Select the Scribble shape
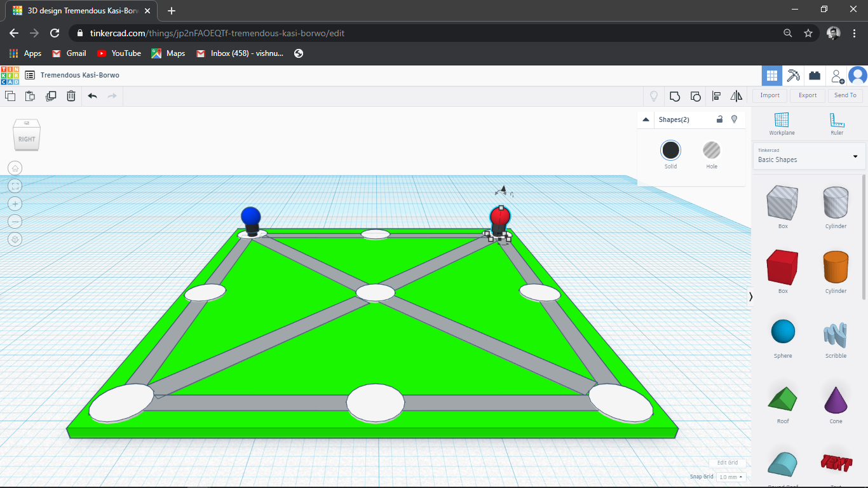 (836, 334)
